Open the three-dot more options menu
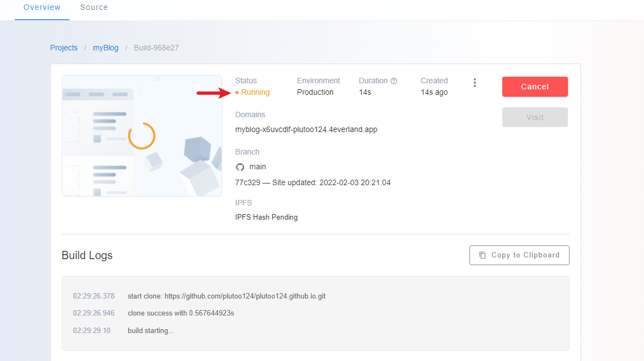The width and height of the screenshot is (644, 361). 474,83
